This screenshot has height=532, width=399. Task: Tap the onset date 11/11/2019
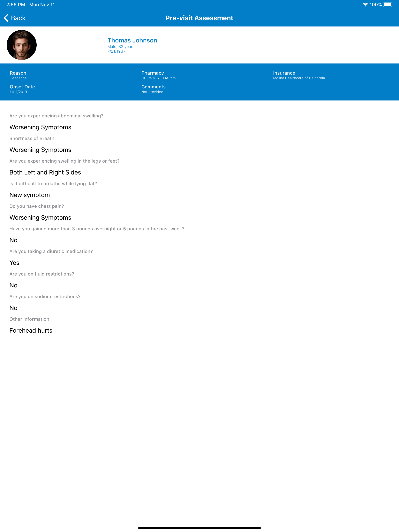(18, 92)
